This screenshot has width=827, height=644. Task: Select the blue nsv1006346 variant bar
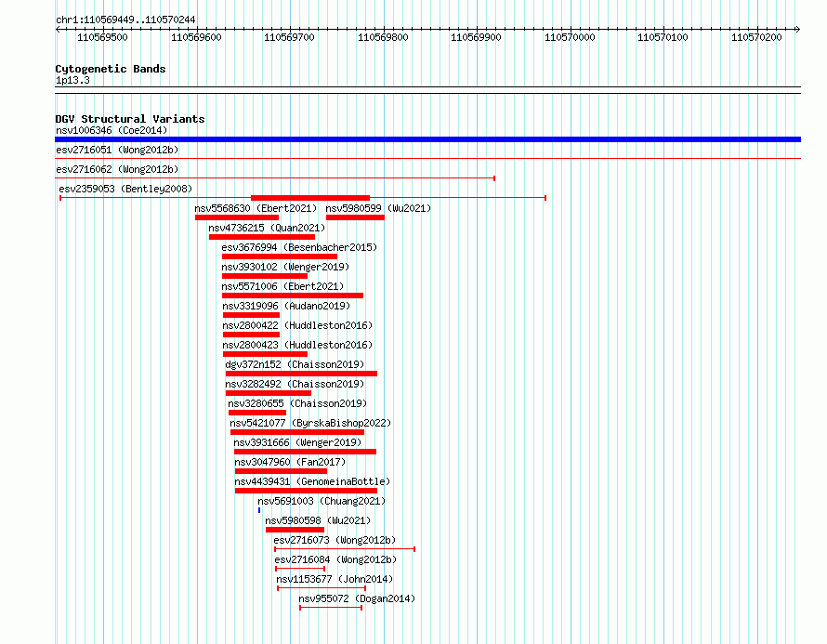coord(427,139)
